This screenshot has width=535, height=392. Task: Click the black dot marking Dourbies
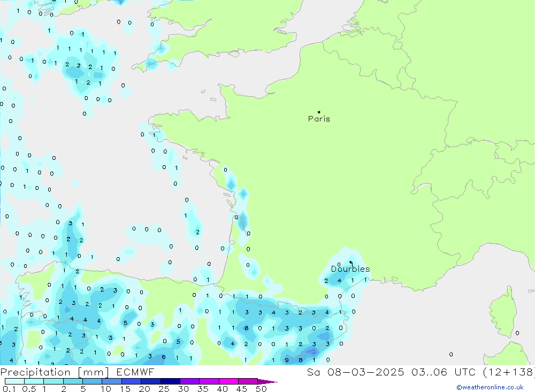351,262
